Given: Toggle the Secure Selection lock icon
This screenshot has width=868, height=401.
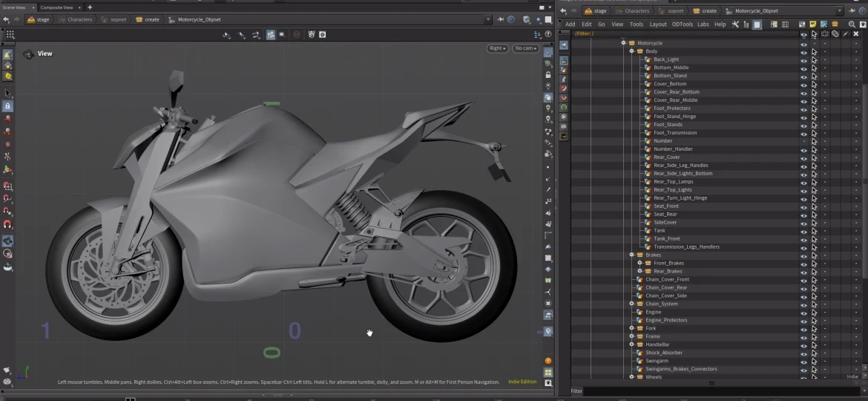Looking at the screenshot, I should pyautogui.click(x=7, y=105).
